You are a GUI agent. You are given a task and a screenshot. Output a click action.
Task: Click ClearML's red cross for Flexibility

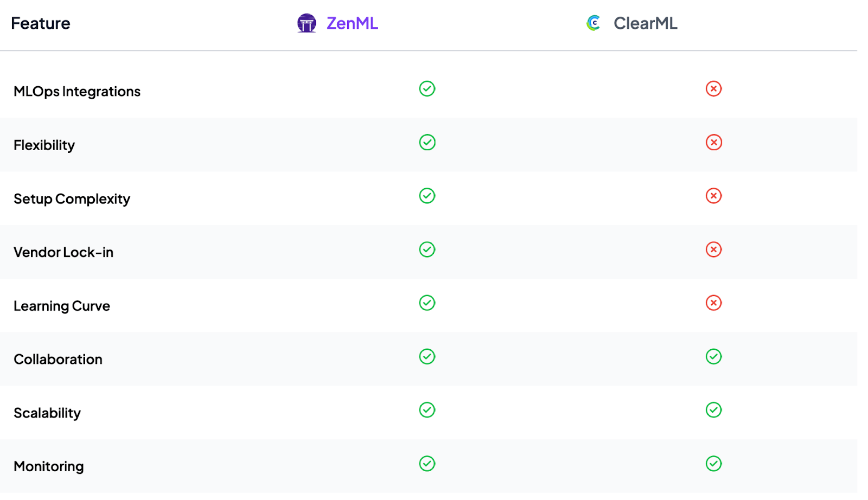pyautogui.click(x=713, y=143)
